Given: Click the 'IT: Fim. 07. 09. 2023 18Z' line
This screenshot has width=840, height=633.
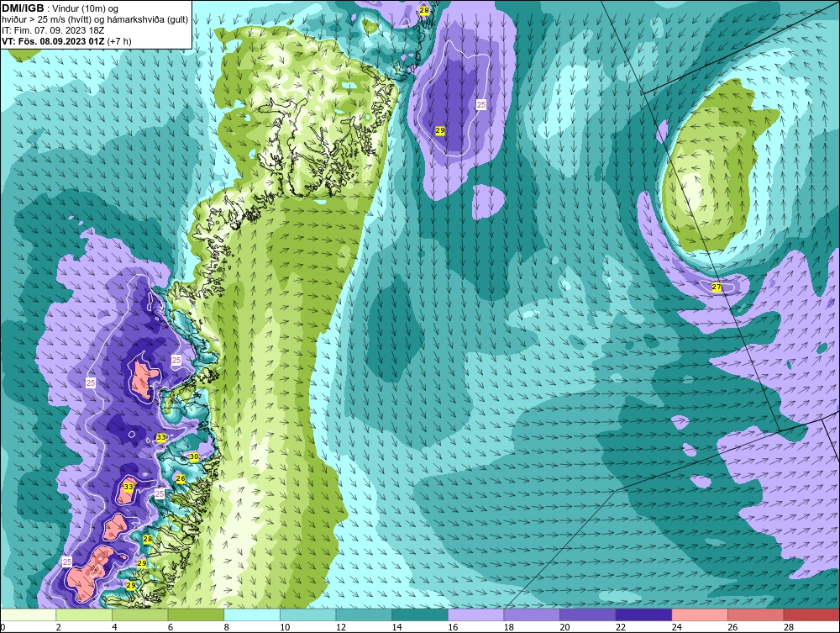Looking at the screenshot, I should point(53,30).
